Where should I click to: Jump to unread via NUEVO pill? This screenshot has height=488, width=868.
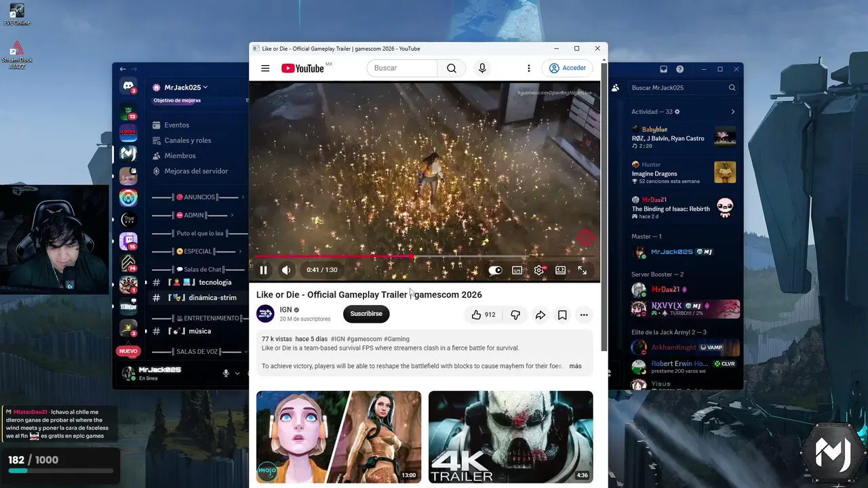(x=128, y=351)
